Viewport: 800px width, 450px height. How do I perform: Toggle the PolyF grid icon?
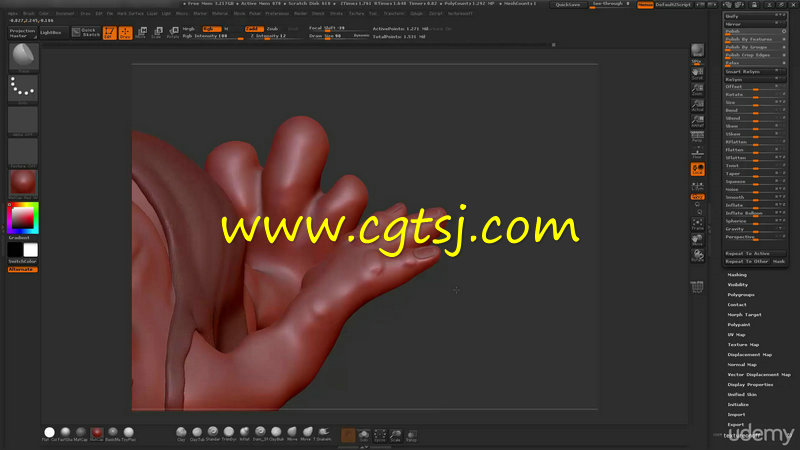click(x=697, y=287)
